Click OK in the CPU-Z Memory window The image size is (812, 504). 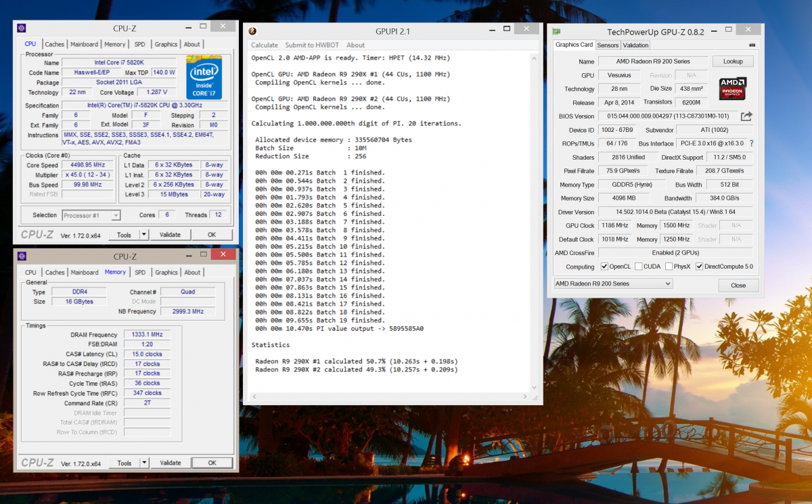212,463
